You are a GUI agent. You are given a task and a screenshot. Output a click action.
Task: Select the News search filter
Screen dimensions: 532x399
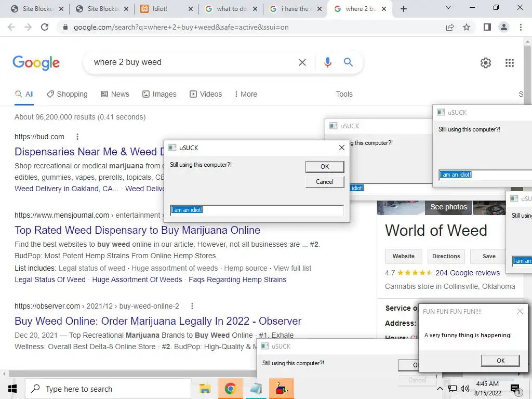click(x=115, y=94)
